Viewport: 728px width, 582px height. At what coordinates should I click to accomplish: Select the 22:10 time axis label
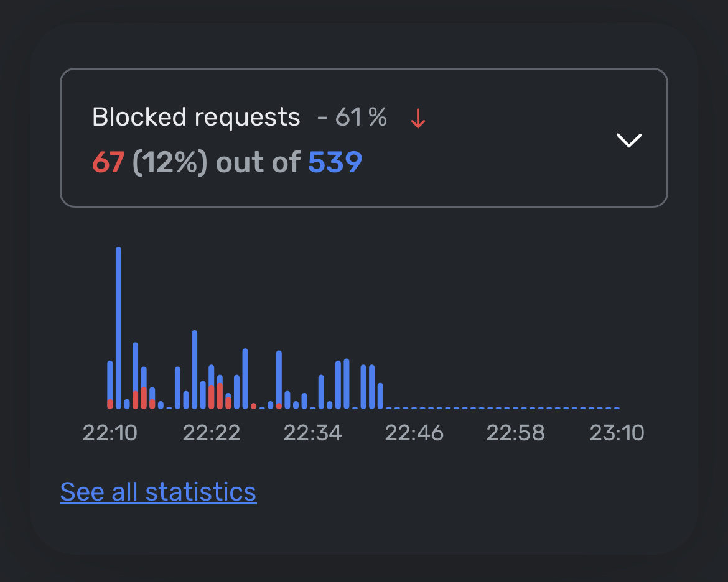tap(110, 432)
